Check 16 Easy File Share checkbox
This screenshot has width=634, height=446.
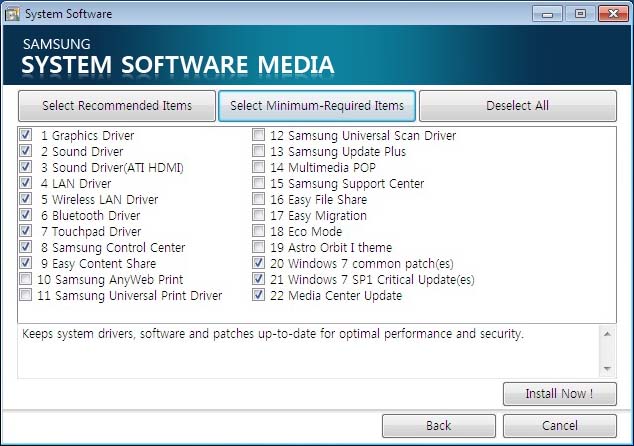pyautogui.click(x=258, y=199)
